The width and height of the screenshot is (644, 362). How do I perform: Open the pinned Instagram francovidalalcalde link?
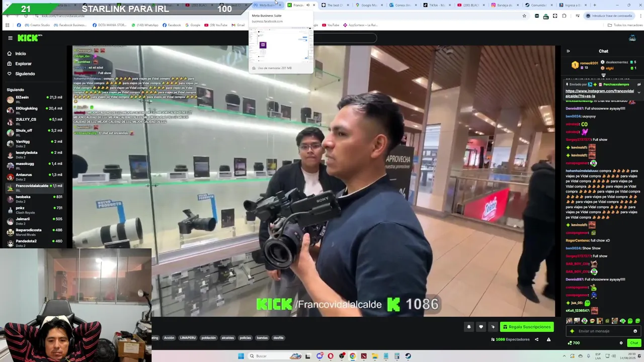pos(599,94)
